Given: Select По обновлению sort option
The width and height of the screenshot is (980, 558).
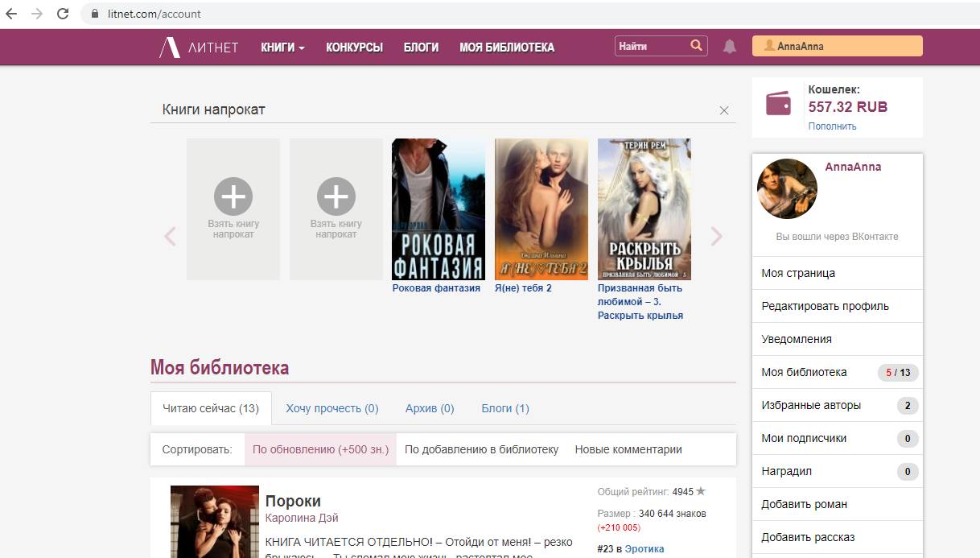Looking at the screenshot, I should 320,449.
